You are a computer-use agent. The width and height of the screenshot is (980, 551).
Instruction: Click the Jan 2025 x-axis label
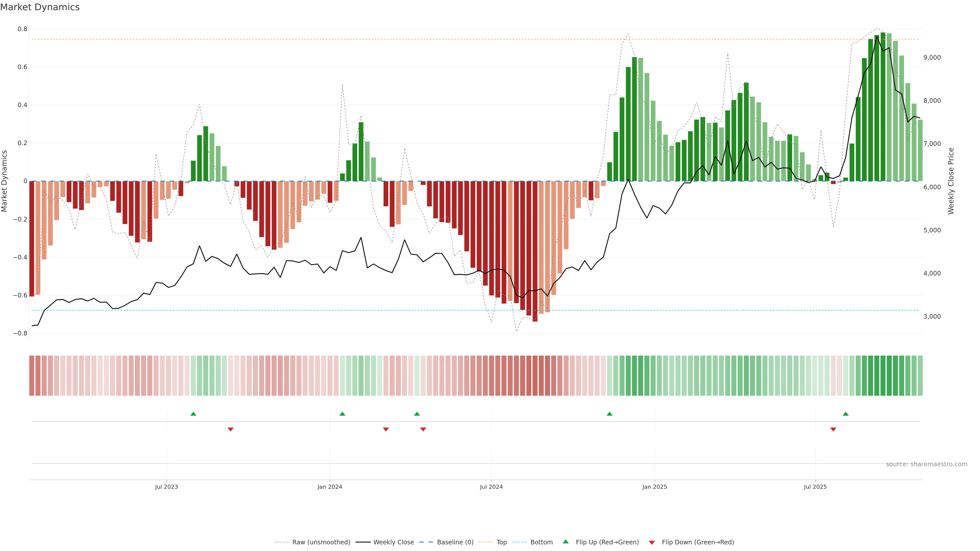[x=654, y=487]
